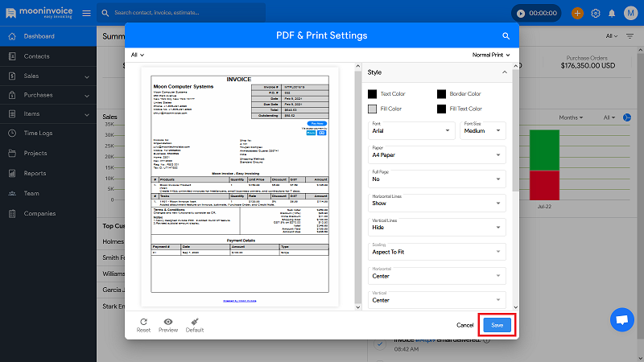Open the Reports menu item

coord(48,173)
